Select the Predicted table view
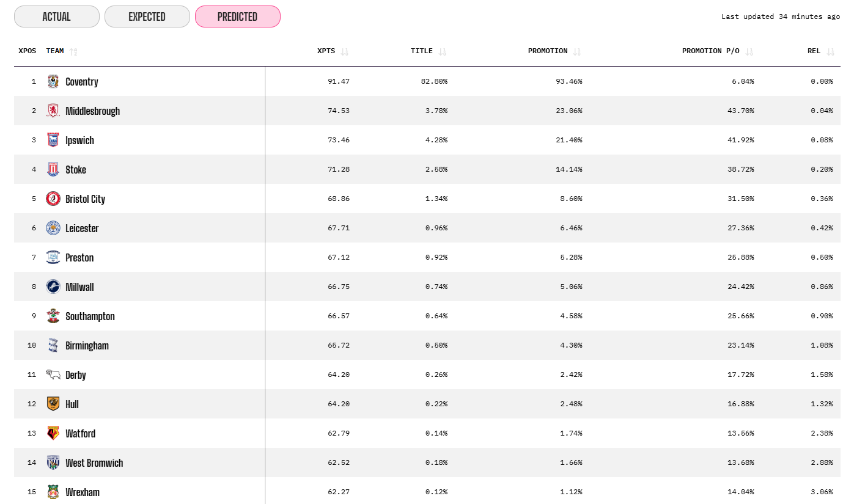 click(237, 16)
